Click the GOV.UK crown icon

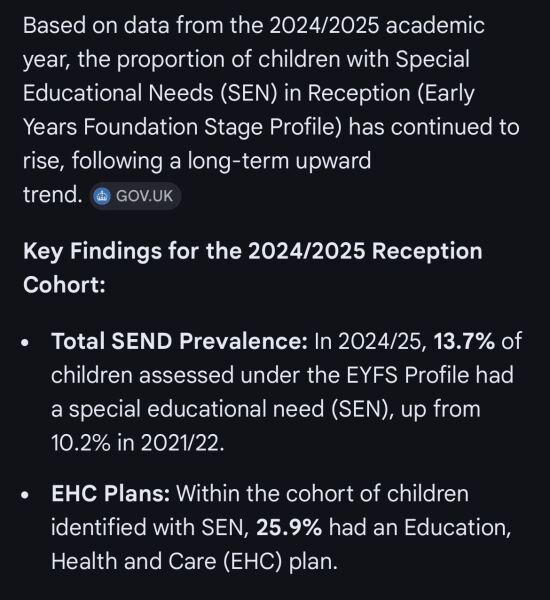[x=102, y=196]
